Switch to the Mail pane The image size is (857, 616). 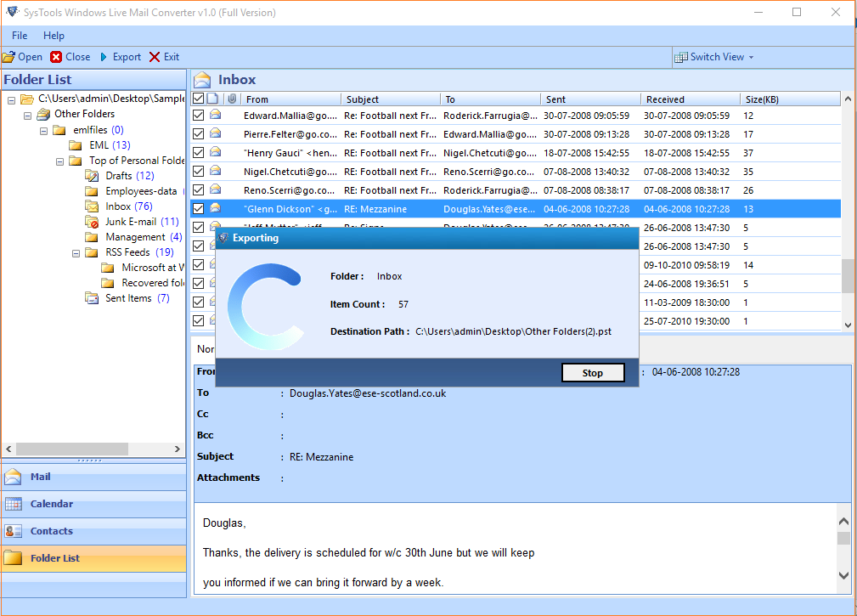tap(94, 477)
